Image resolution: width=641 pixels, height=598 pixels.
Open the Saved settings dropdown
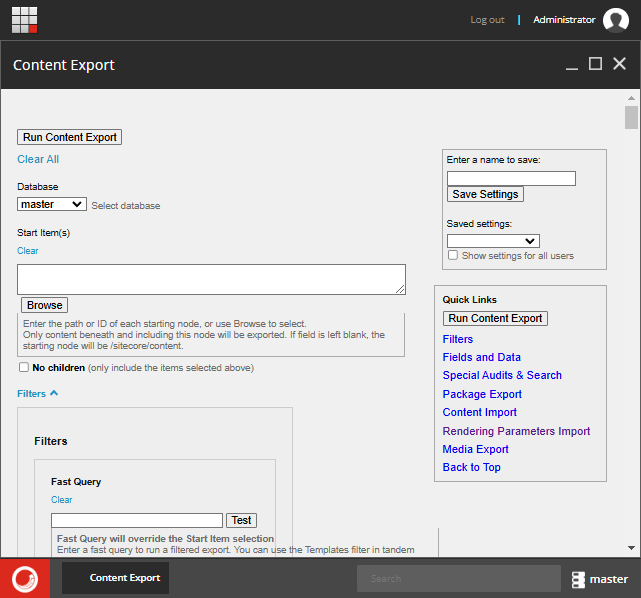click(493, 241)
